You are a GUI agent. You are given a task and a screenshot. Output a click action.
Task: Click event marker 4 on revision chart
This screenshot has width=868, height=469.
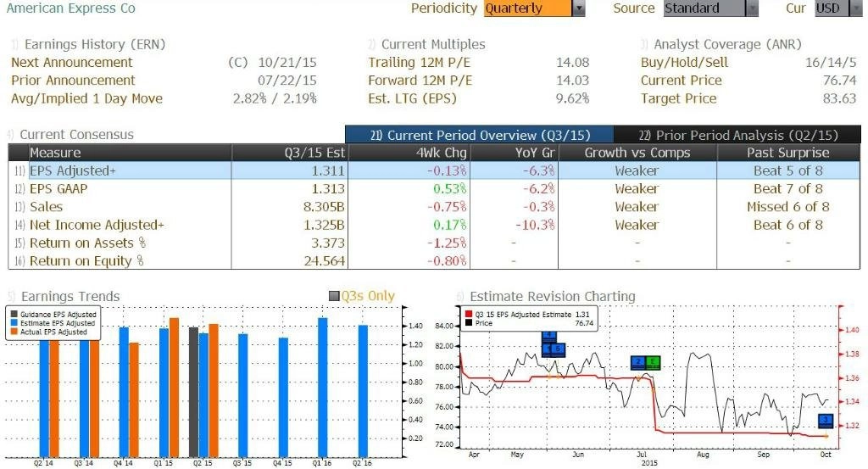coord(548,336)
